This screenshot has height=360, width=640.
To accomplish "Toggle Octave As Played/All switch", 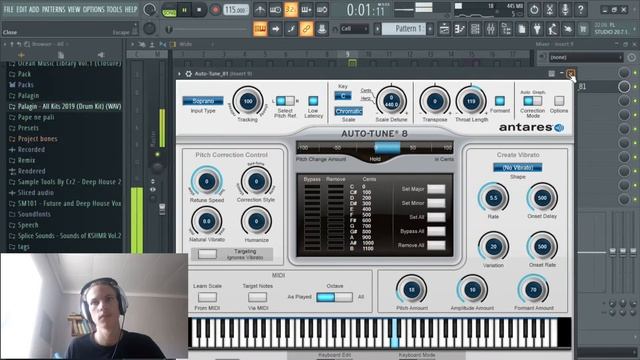I will (x=334, y=297).
